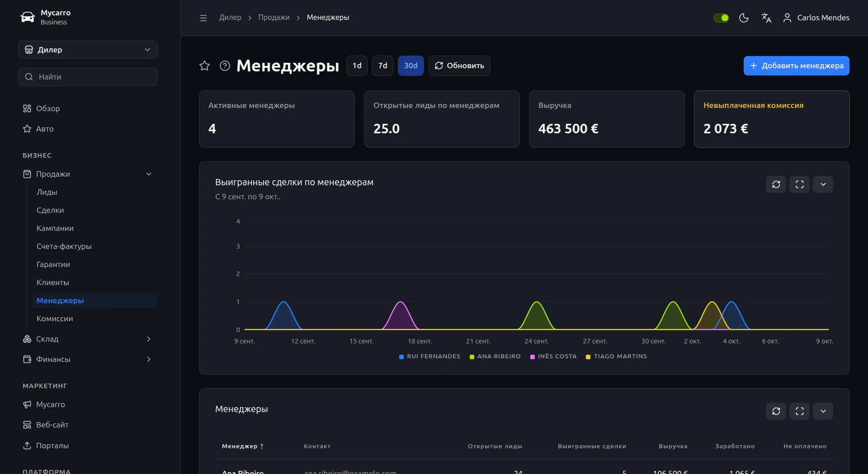Switch to dark mode moon icon
The height and width of the screenshot is (474, 868).
click(744, 18)
